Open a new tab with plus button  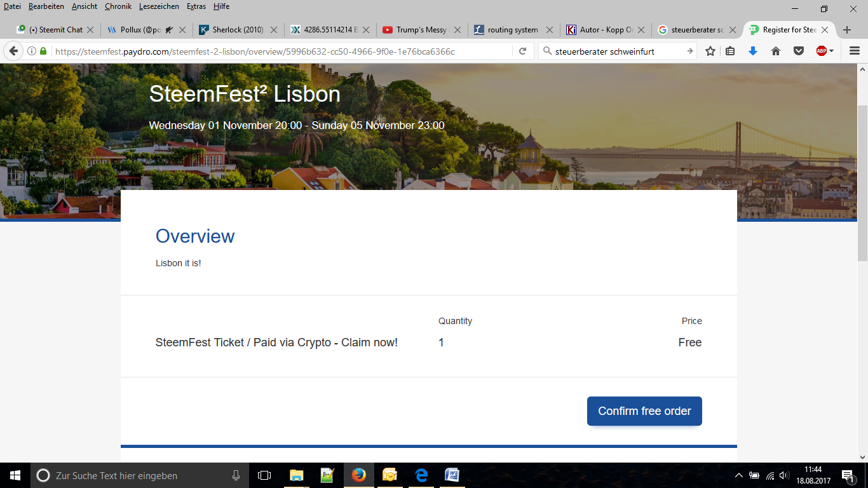coord(846,30)
